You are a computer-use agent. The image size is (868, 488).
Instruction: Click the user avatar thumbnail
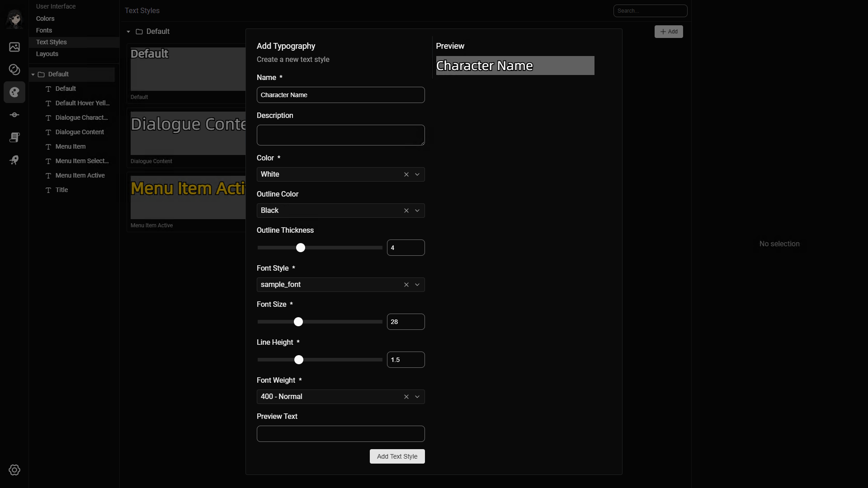(14, 19)
